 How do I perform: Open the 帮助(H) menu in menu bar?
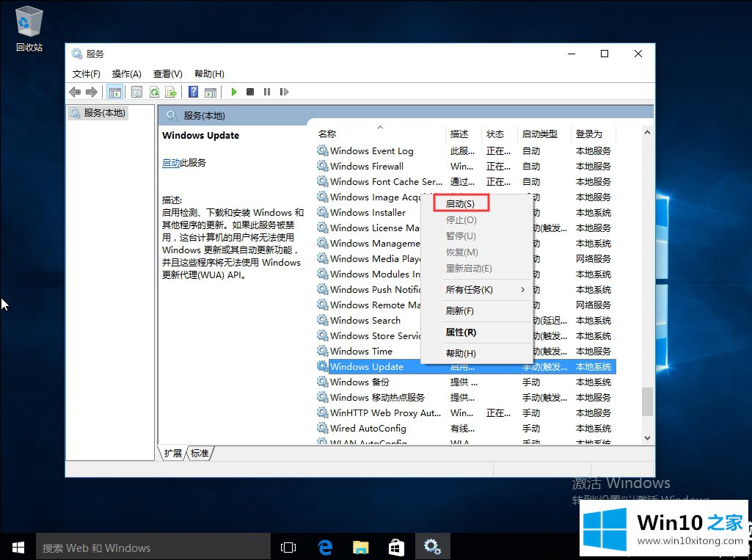(209, 74)
